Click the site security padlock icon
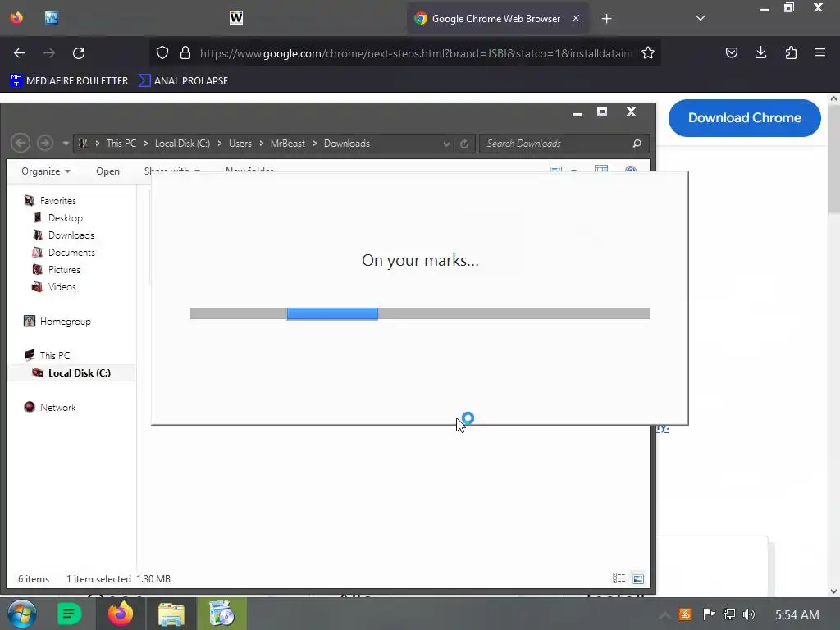This screenshot has width=840, height=630. [x=185, y=52]
